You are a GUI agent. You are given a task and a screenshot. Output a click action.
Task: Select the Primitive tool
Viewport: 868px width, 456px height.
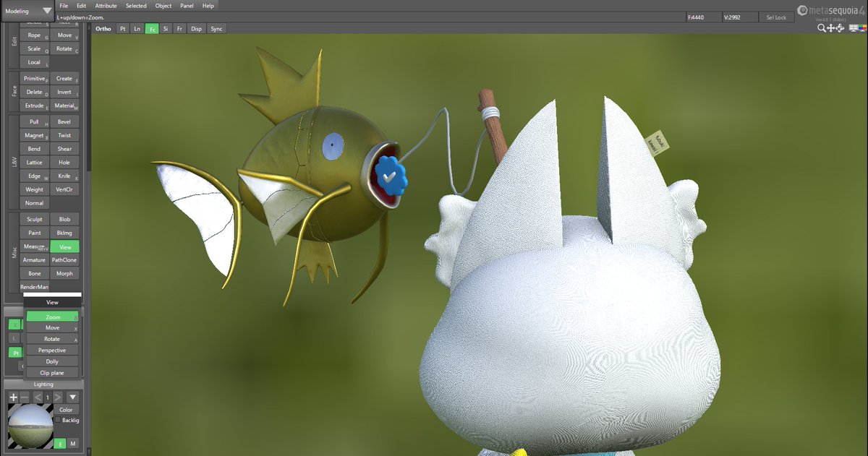pos(34,78)
